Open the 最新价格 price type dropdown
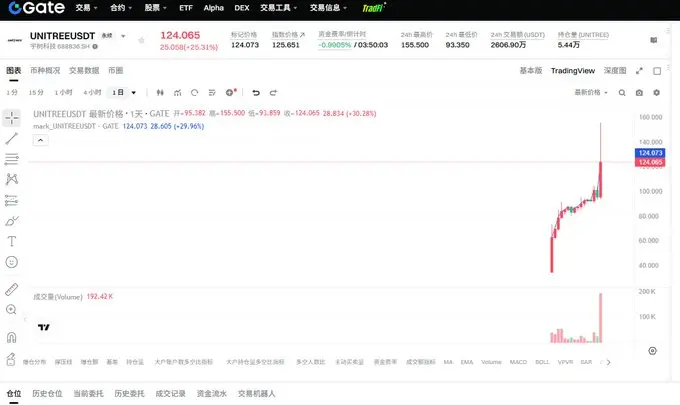Viewport: 680px width, 405px height. [591, 92]
